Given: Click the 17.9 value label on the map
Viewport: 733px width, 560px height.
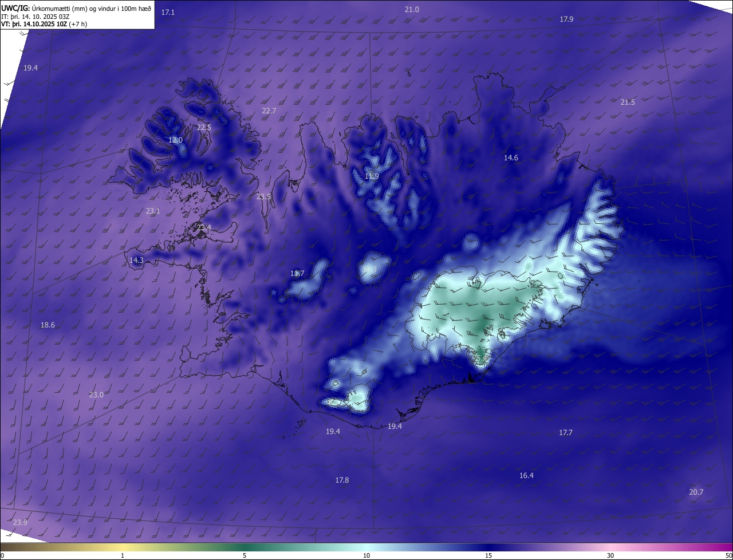Looking at the screenshot, I should coord(566,19).
